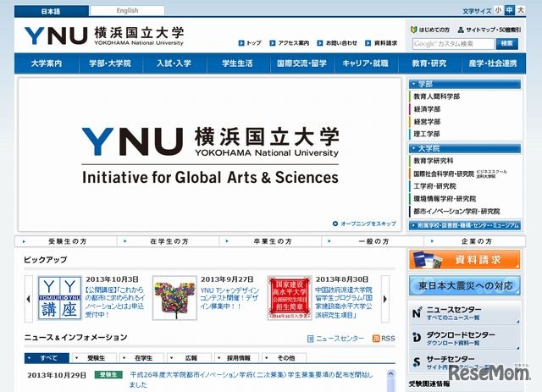Open 教育・研究 navigation menu
Image resolution: width=542 pixels, height=392 pixels.
(429, 63)
